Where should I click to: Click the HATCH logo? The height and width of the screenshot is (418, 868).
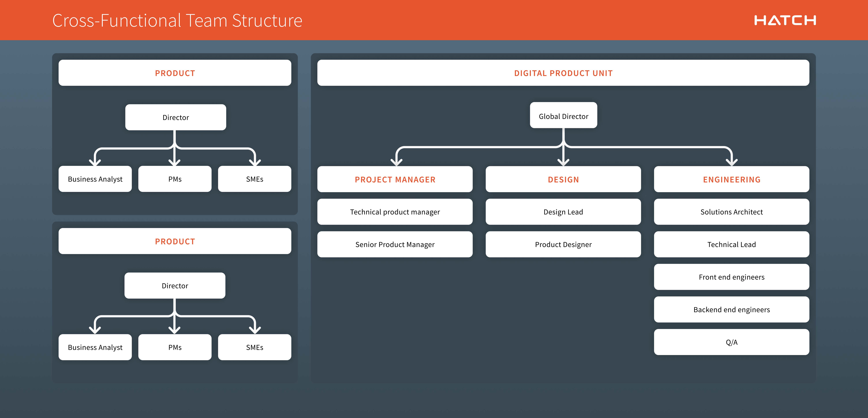pos(785,20)
